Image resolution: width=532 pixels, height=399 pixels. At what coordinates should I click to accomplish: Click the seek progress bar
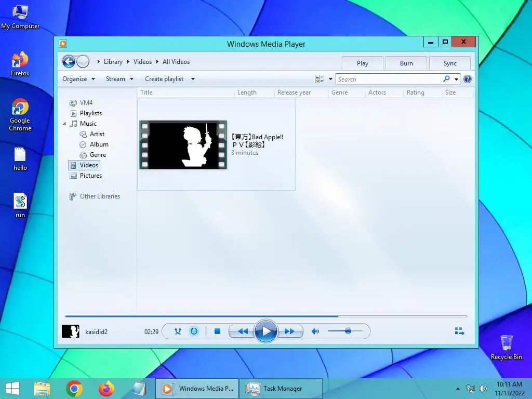(266, 316)
